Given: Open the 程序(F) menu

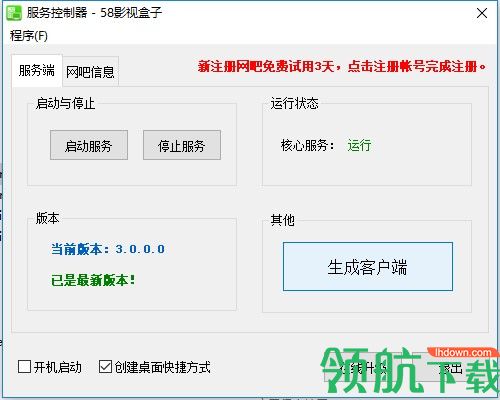Looking at the screenshot, I should click(29, 35).
